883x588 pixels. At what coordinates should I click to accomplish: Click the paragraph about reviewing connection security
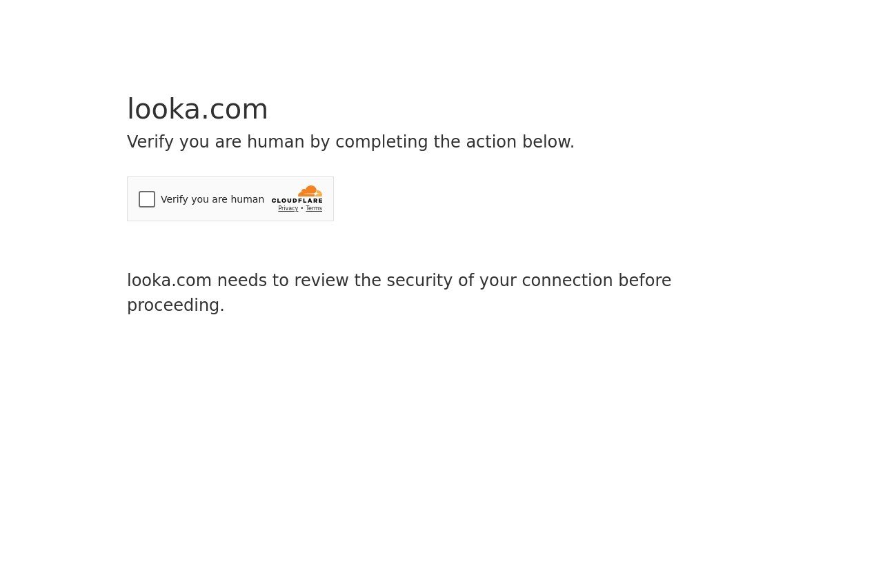399,293
